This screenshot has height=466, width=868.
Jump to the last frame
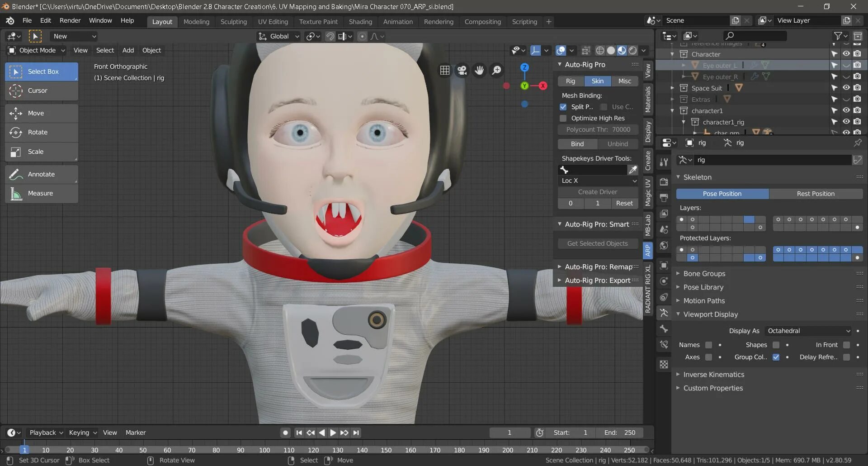356,433
